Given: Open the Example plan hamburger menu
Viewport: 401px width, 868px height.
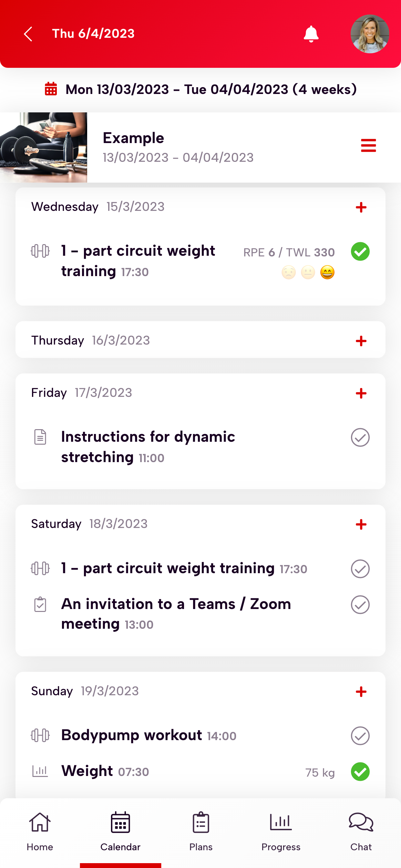Looking at the screenshot, I should [368, 146].
